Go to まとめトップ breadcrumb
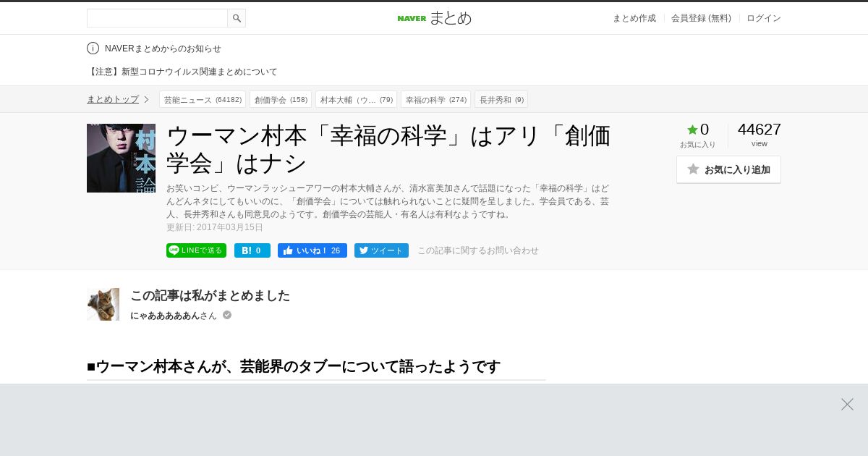Screen dimensions: 868x456 click(x=113, y=99)
